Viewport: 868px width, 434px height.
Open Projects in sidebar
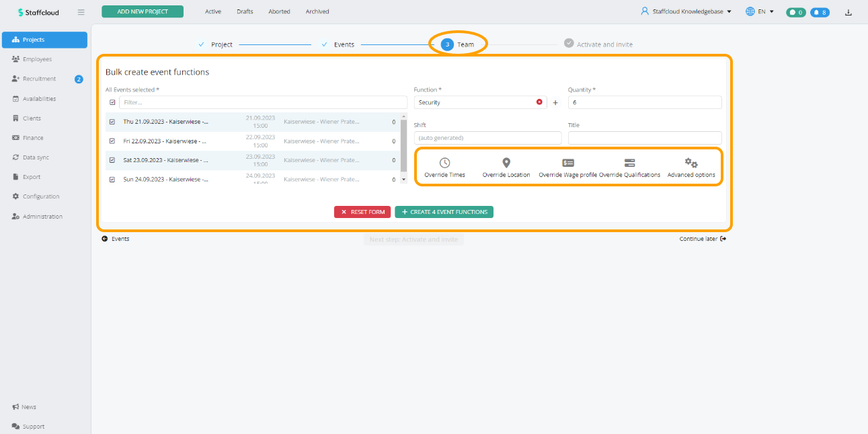[x=44, y=40]
